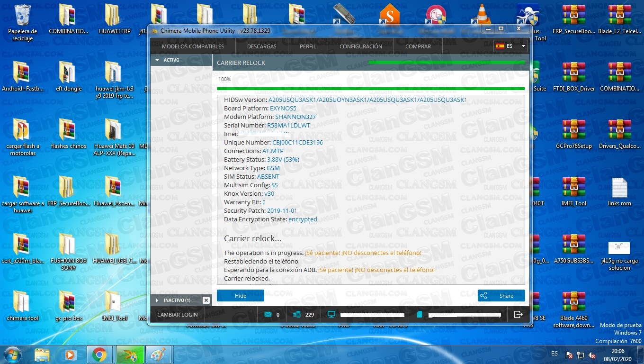This screenshot has height=364, width=644.
Task: Select COMBINATIO... folder in the top-left desktop area
Action: pos(68,19)
